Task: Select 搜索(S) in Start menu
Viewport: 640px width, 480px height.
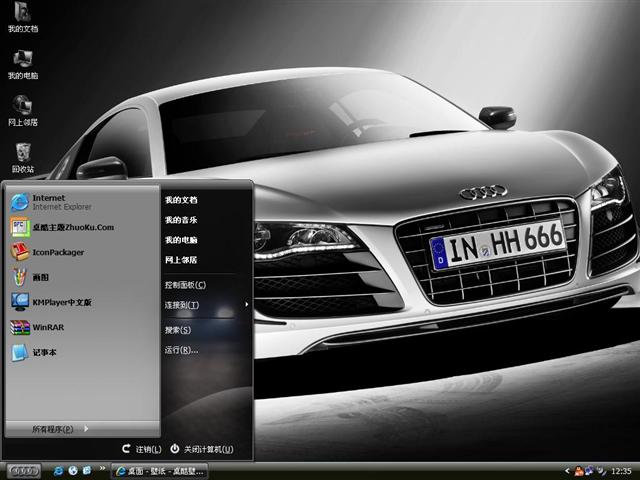Action: click(x=178, y=330)
